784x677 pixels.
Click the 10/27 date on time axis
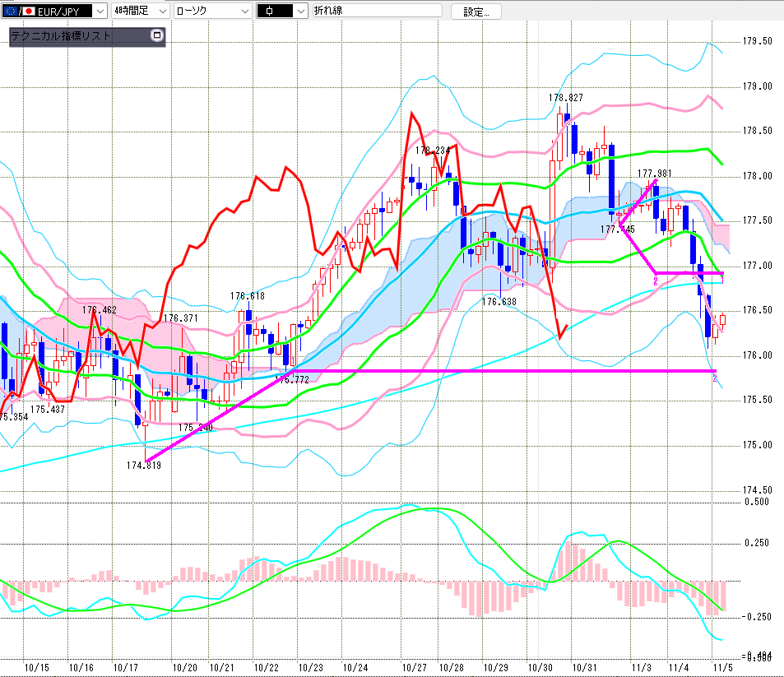(x=414, y=667)
